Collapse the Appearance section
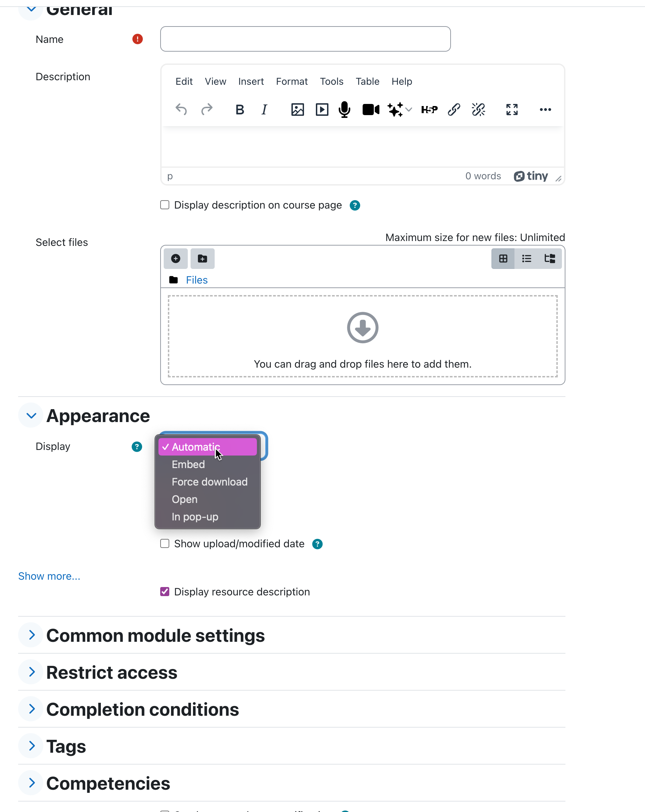Image resolution: width=645 pixels, height=812 pixels. pyautogui.click(x=31, y=416)
